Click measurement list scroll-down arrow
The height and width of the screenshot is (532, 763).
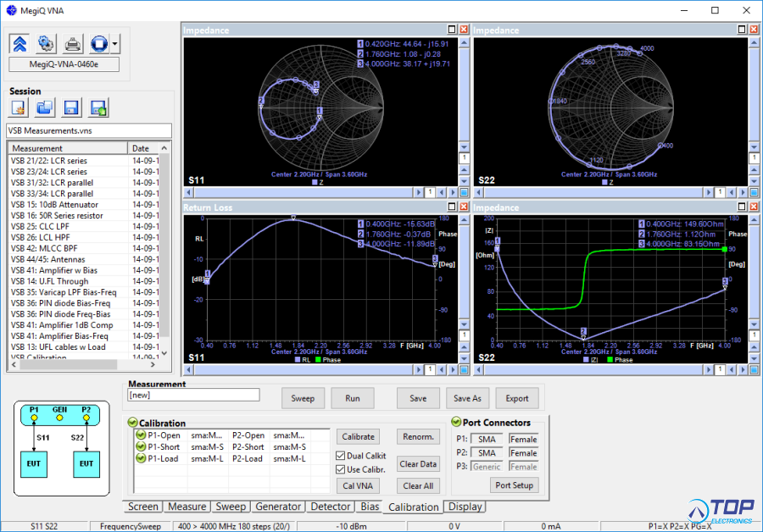[x=164, y=353]
